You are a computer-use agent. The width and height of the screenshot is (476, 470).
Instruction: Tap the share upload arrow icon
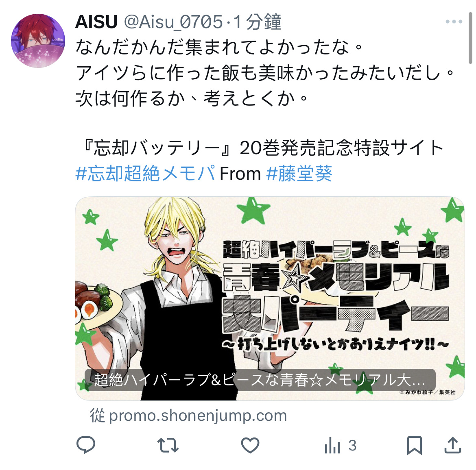click(453, 445)
